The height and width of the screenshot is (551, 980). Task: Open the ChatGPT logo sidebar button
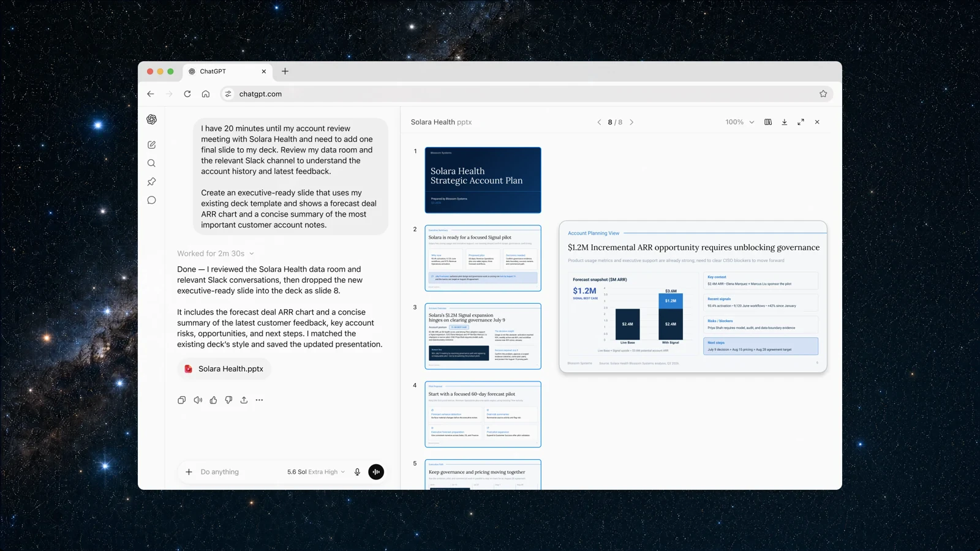151,119
